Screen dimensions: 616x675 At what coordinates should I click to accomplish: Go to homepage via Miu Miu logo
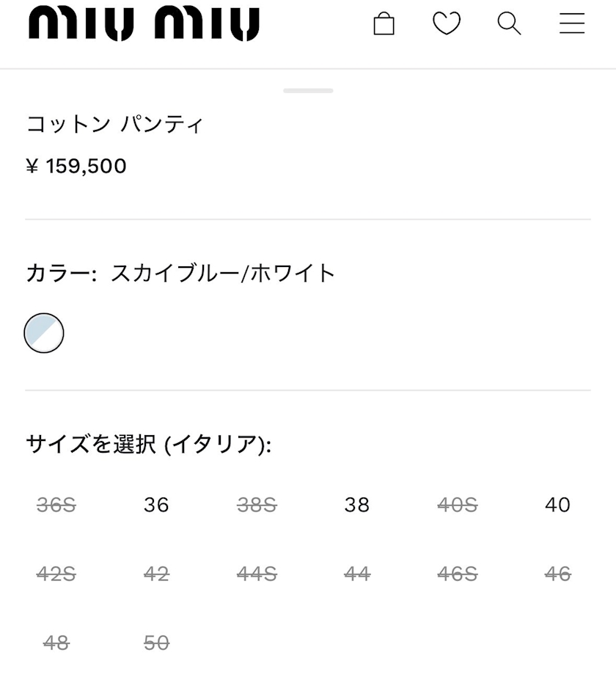click(x=144, y=24)
